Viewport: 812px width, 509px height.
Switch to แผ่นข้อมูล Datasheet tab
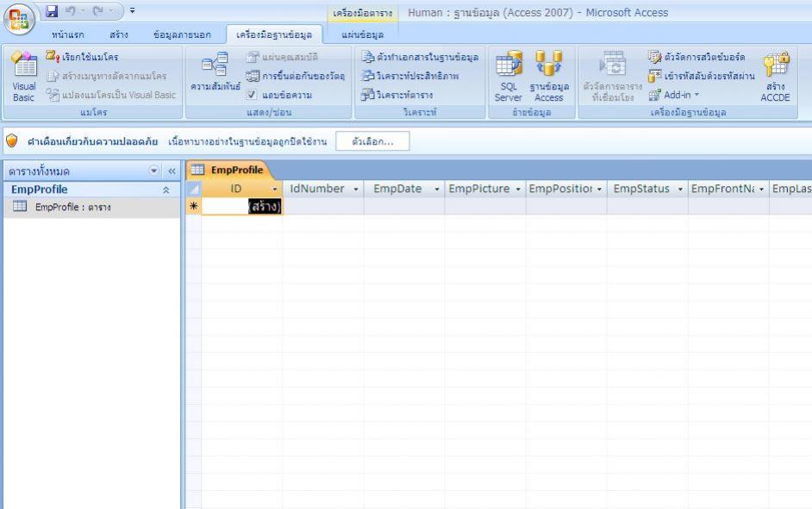coord(363,34)
